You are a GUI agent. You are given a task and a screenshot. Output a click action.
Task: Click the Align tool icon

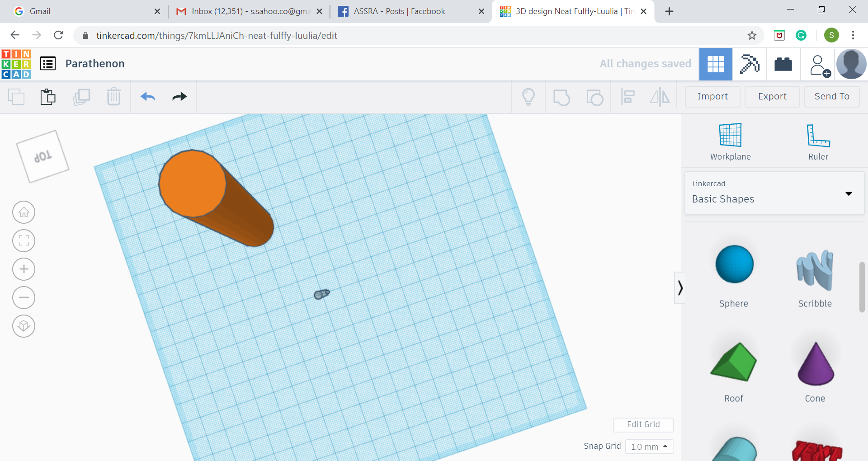coord(628,97)
